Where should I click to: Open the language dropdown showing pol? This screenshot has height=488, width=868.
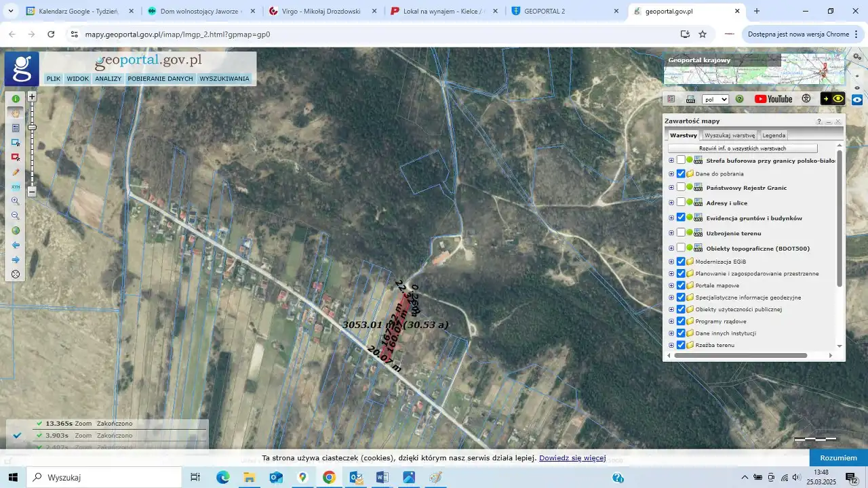point(715,99)
